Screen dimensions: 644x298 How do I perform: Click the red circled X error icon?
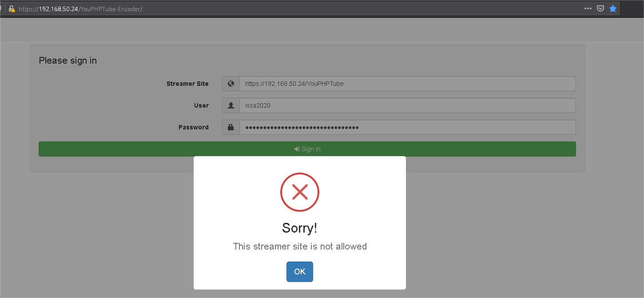coord(299,192)
